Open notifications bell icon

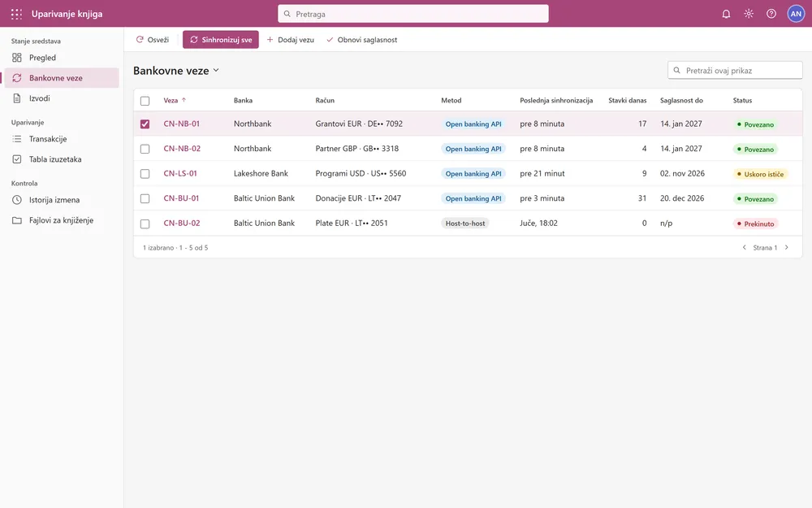[726, 14]
